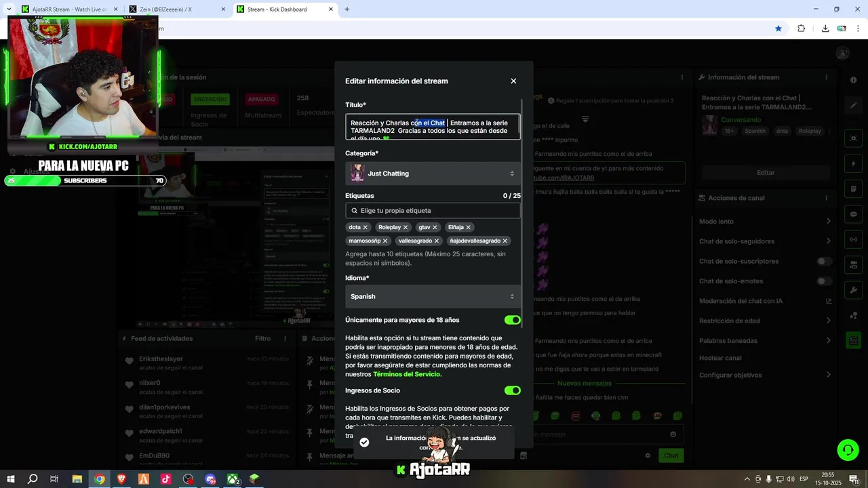Open Acciones de canal panel kebab menu
This screenshot has width=868, height=488.
tap(827, 198)
